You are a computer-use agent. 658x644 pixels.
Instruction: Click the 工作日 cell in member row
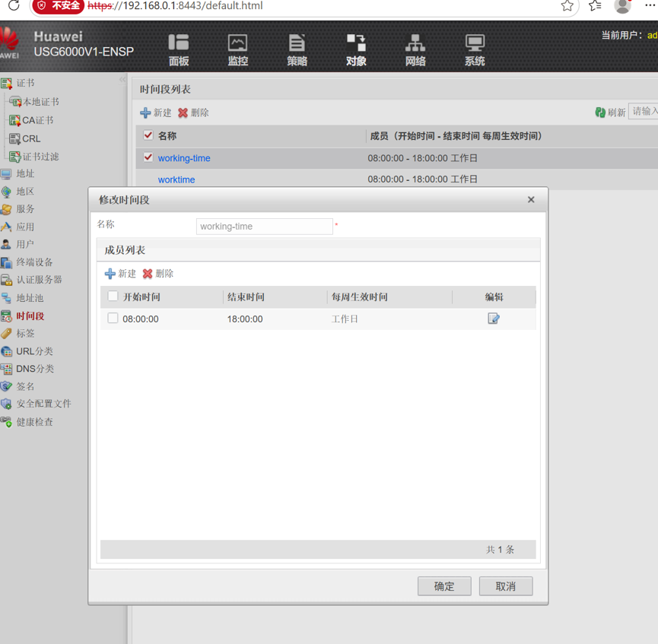pos(345,319)
